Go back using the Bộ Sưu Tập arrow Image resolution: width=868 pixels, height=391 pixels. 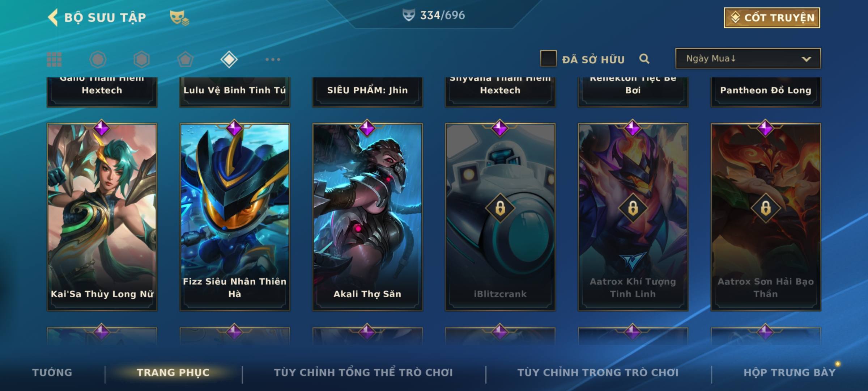click(53, 17)
